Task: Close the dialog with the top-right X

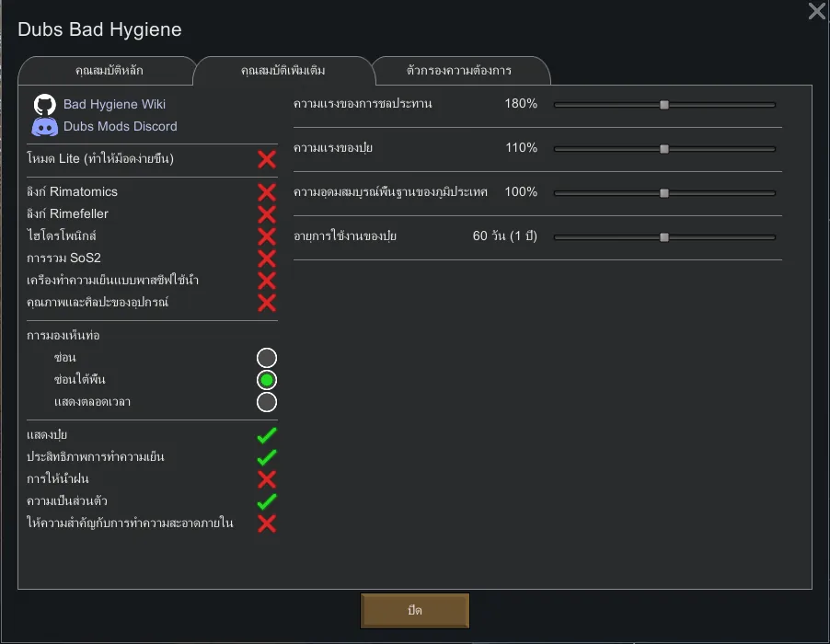Action: click(816, 11)
